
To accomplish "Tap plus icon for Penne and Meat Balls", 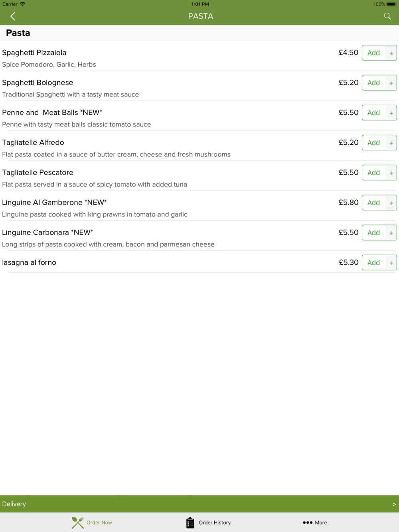I will point(391,113).
